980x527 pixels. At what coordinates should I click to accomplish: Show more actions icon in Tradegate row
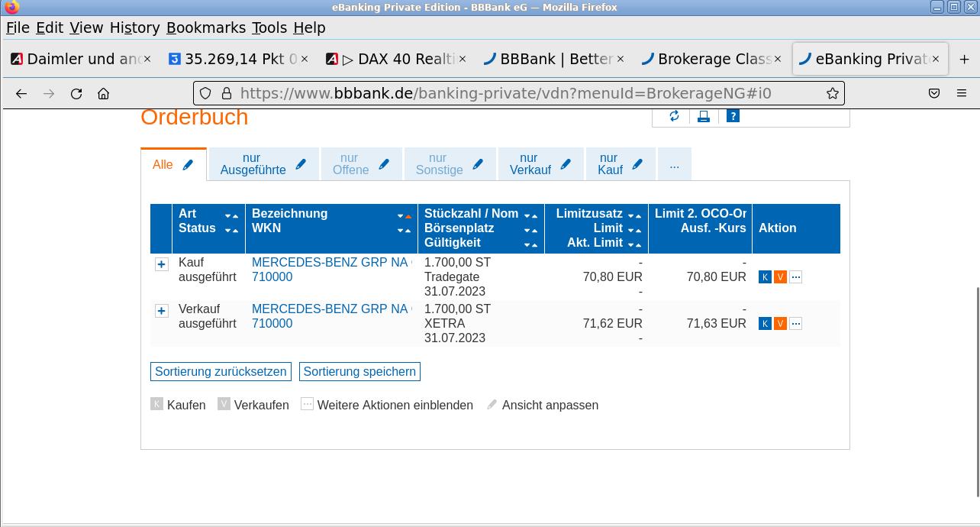pos(795,277)
